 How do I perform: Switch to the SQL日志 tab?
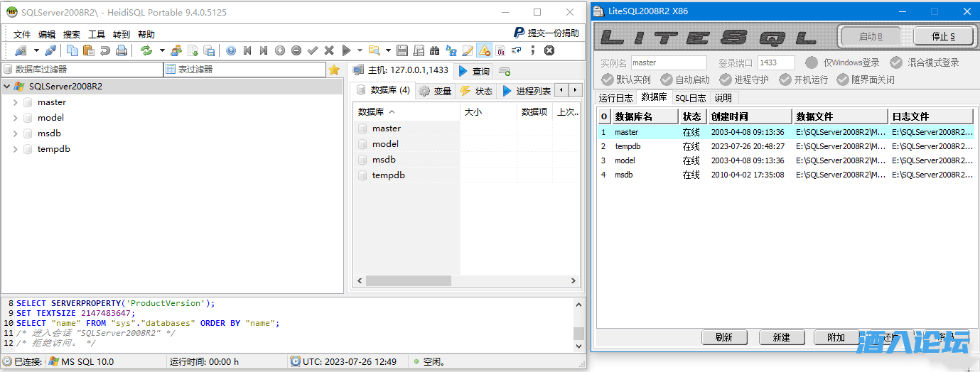tap(690, 98)
